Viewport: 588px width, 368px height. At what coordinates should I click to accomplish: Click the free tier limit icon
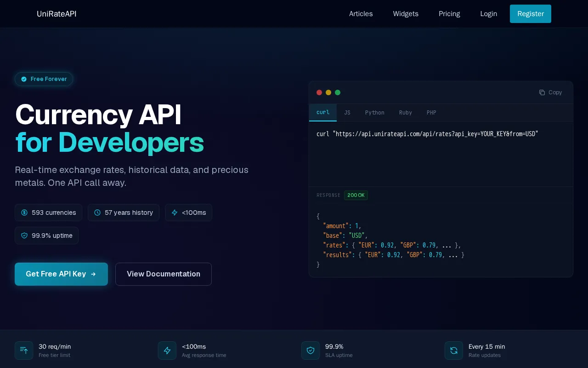tap(24, 351)
